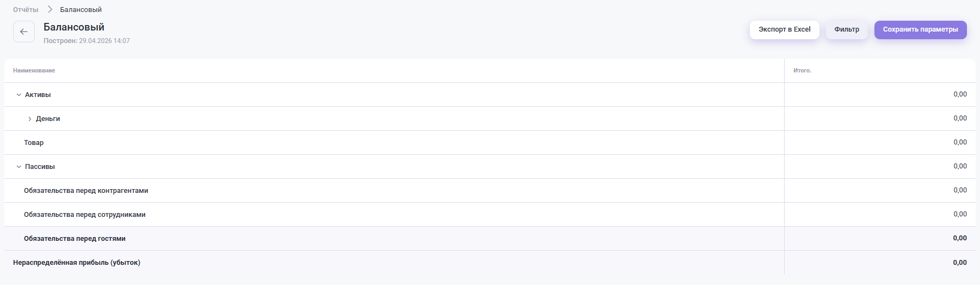Click the Деньги row label
The image size is (980, 285).
pos(48,119)
